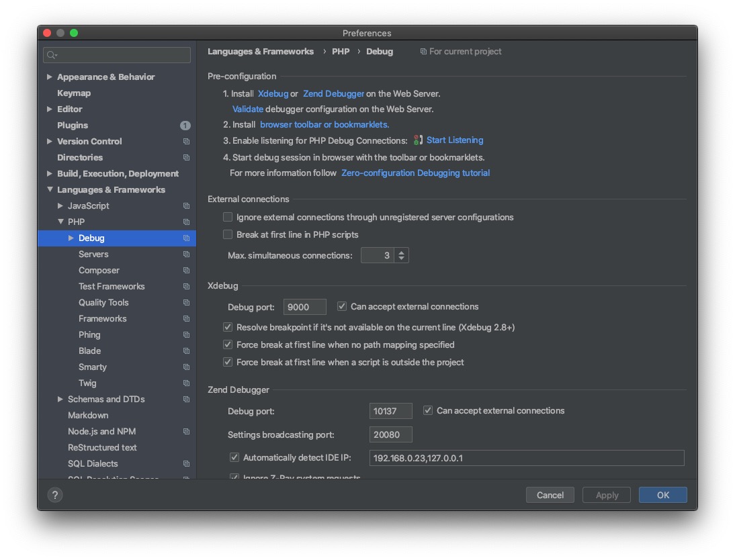Image resolution: width=735 pixels, height=560 pixels.
Task: Click the stepper arrows for max simultaneous connections
Action: point(401,255)
